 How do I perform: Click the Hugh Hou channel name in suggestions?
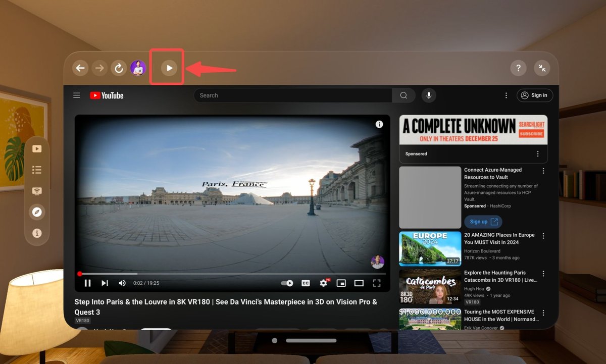(474, 289)
